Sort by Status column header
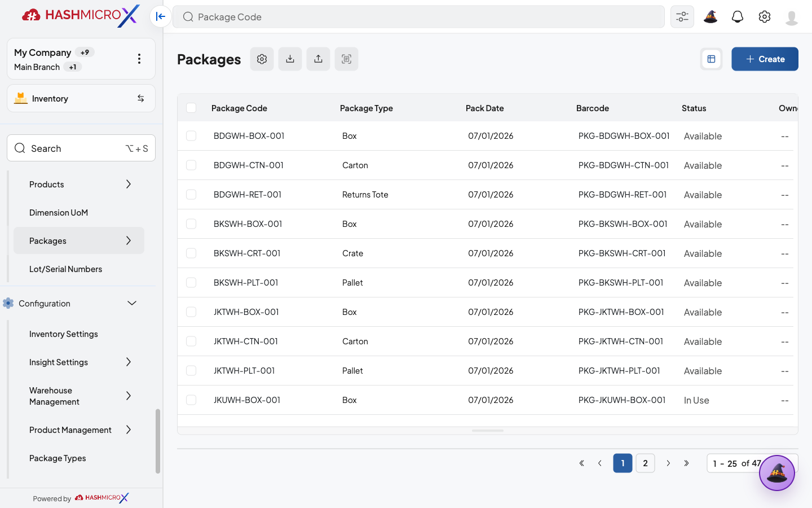Viewport: 812px width, 508px height. coord(694,108)
